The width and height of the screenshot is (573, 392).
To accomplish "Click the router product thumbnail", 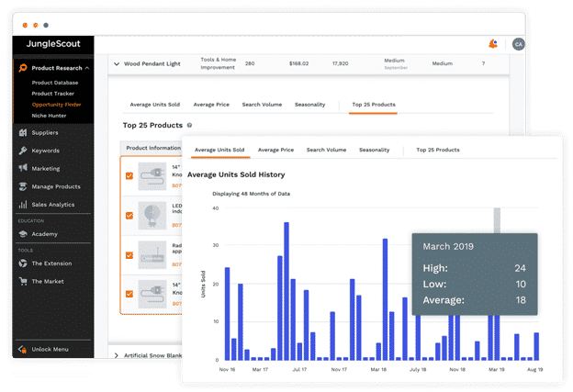I will [152, 255].
